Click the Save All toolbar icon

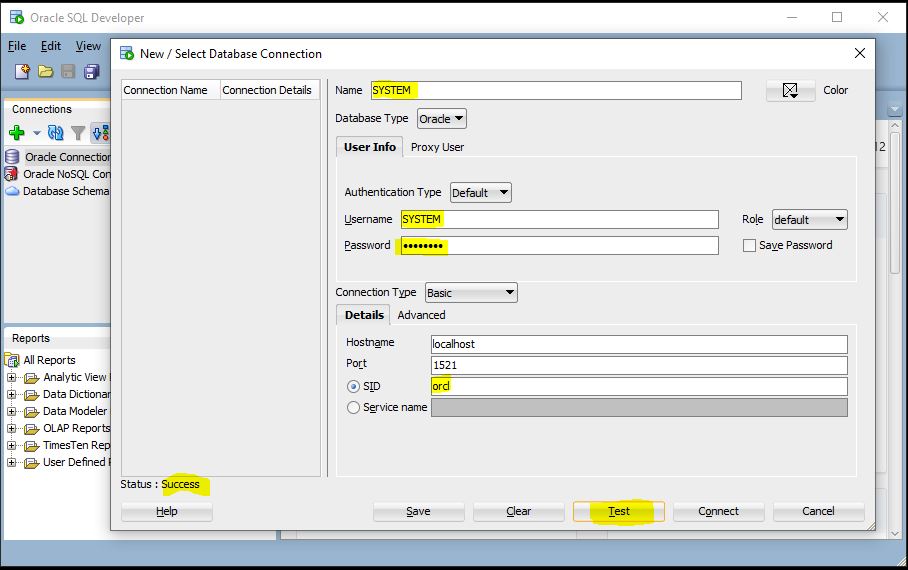(91, 71)
